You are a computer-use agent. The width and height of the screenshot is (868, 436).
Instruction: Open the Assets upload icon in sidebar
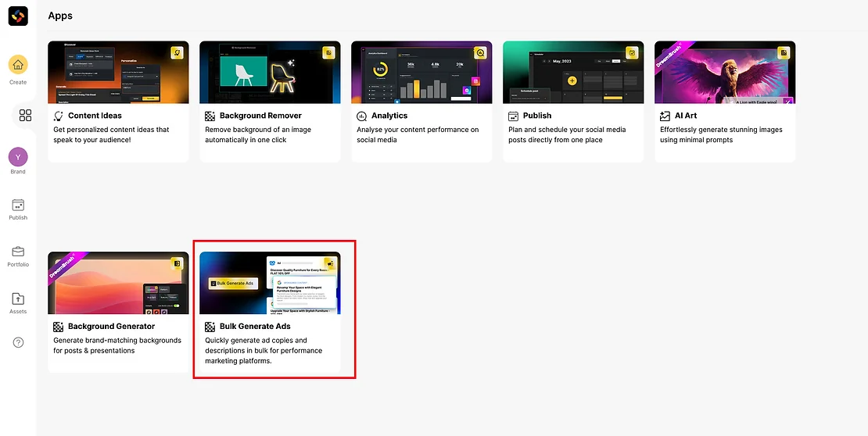pos(18,298)
